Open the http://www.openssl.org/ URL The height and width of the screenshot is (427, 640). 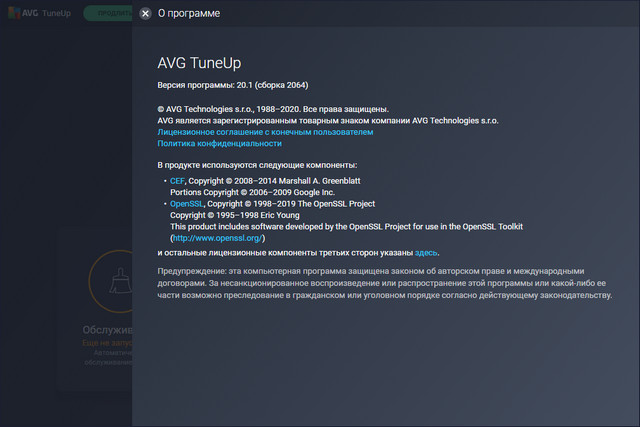pos(218,239)
